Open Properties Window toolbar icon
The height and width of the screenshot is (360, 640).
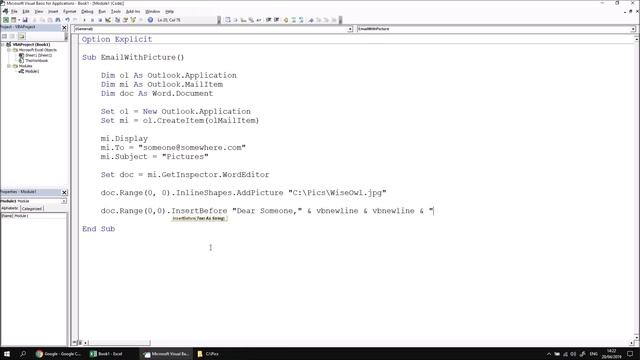tap(125, 20)
